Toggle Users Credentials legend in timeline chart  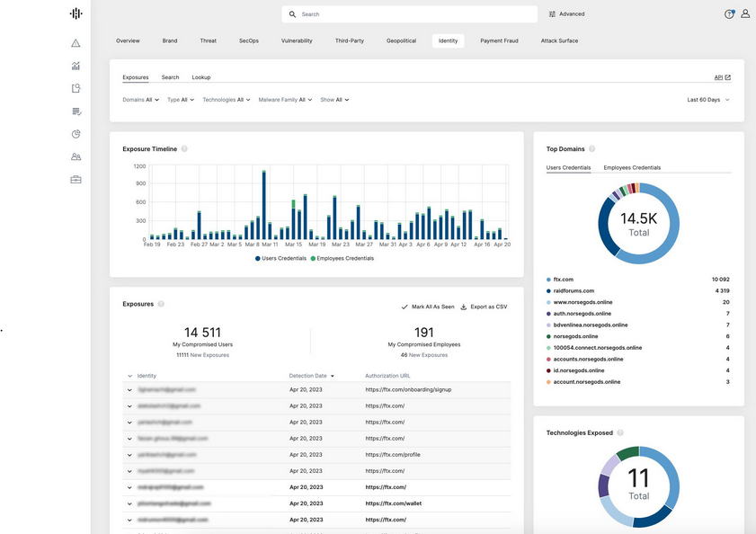coord(280,259)
